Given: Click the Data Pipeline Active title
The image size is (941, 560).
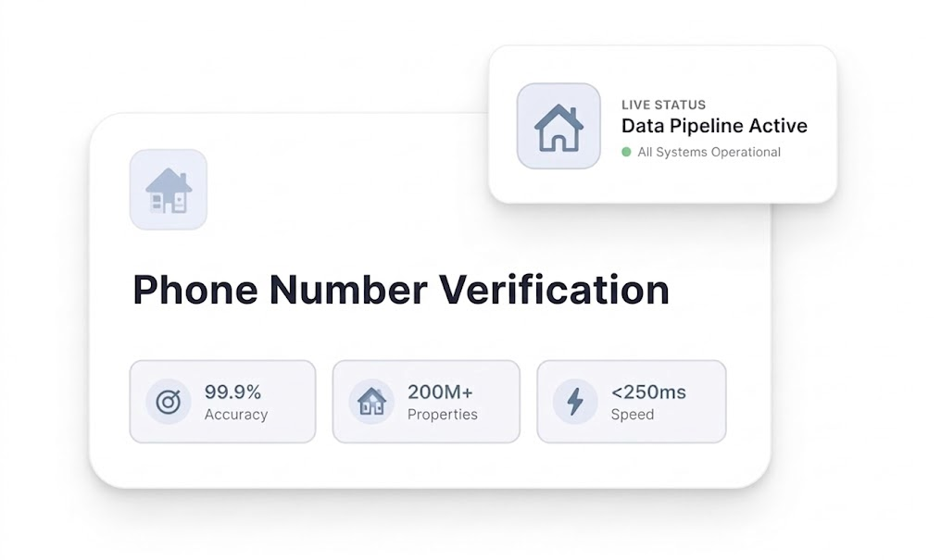Looking at the screenshot, I should [x=713, y=126].
